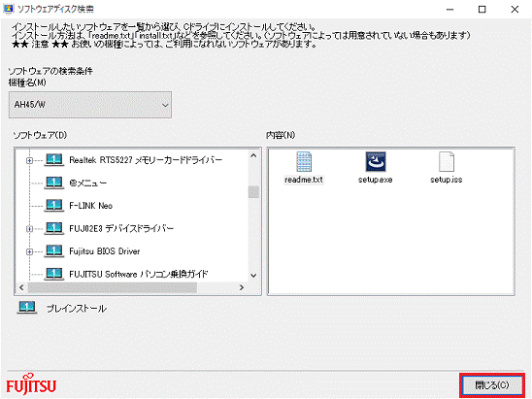Click the プレインストール legend laptop icon

click(27, 308)
